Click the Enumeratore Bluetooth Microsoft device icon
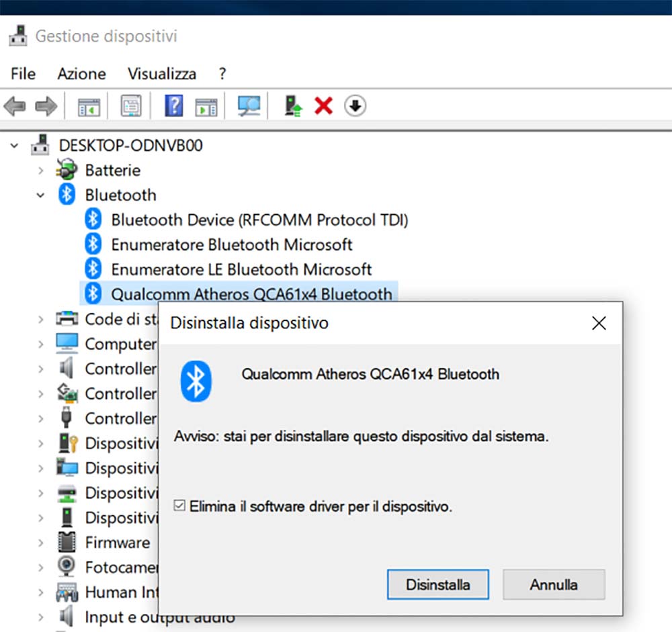Screen dimensions: 672x632 93,244
